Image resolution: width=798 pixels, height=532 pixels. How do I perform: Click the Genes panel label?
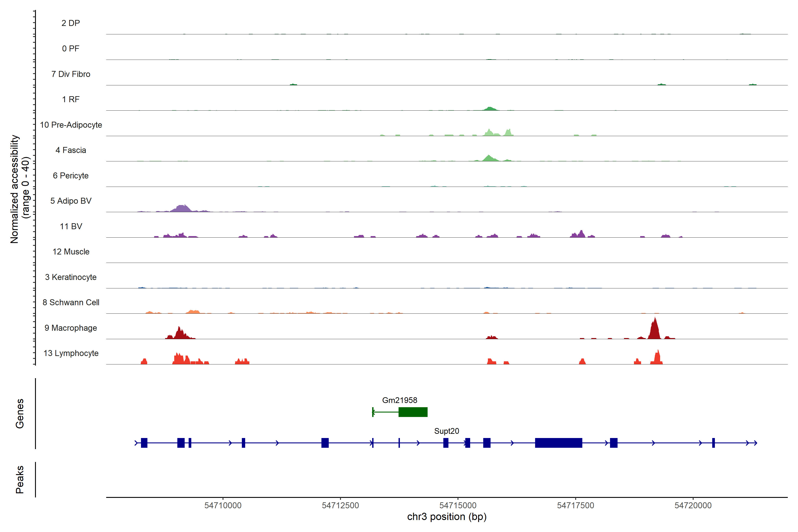(x=20, y=413)
